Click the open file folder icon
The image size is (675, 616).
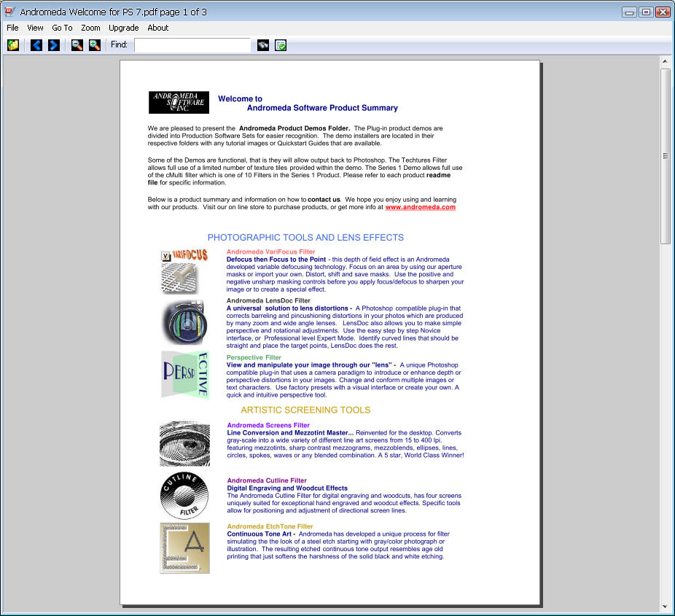point(13,44)
